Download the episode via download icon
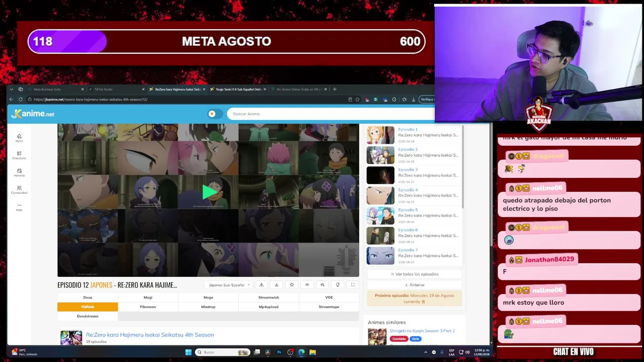This screenshot has width=644, height=362. click(x=276, y=285)
